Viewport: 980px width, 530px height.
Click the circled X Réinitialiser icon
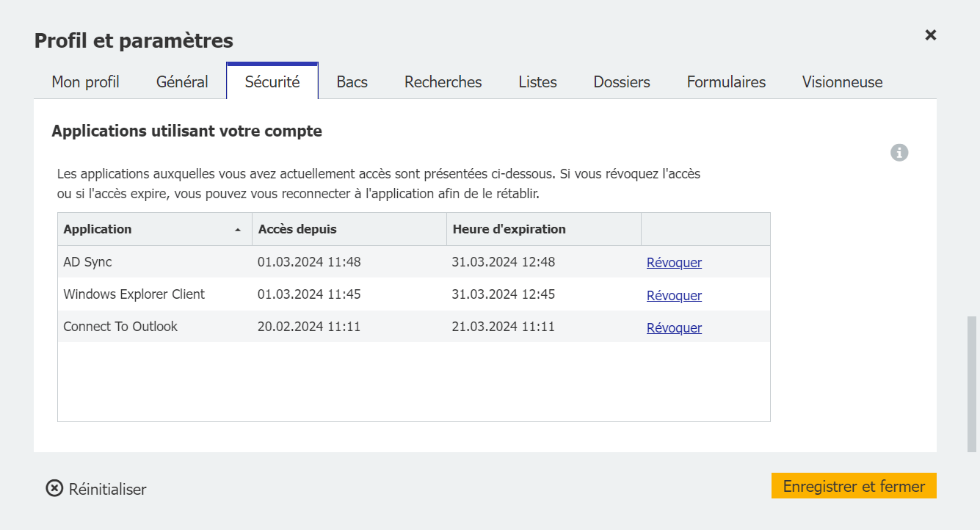(54, 488)
